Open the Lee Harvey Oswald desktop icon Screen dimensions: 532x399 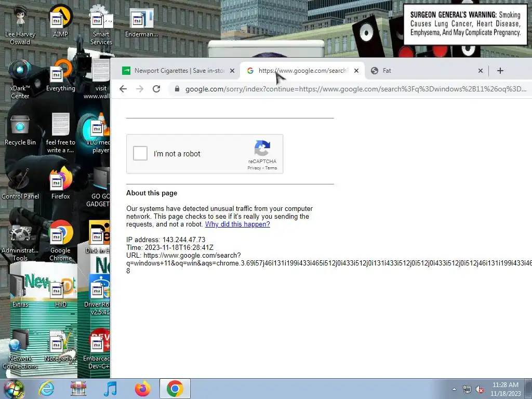pyautogui.click(x=20, y=25)
